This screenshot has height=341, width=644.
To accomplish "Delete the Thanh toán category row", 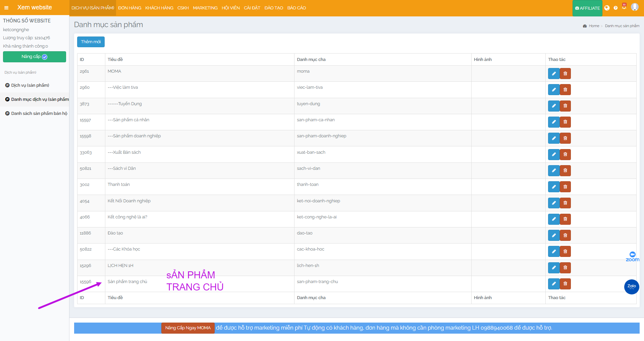I will coord(565,187).
